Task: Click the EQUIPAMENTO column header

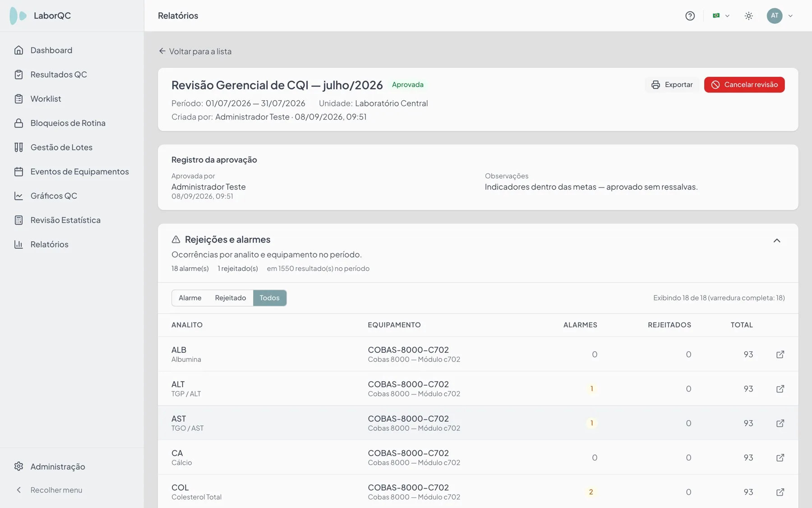Action: pos(394,325)
